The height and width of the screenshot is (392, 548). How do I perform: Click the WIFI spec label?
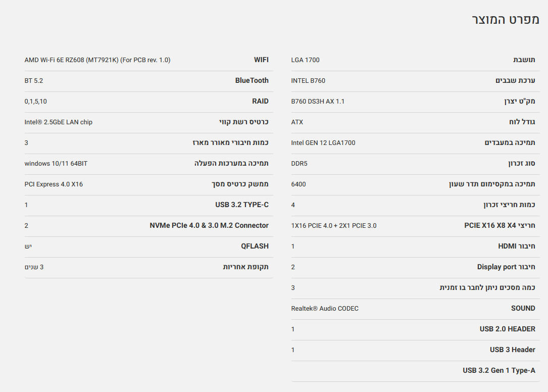[261, 60]
